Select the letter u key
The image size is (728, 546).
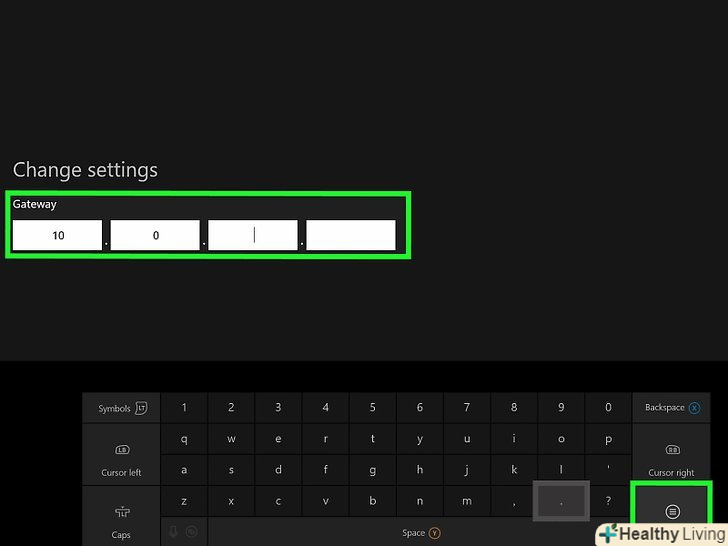coord(467,439)
